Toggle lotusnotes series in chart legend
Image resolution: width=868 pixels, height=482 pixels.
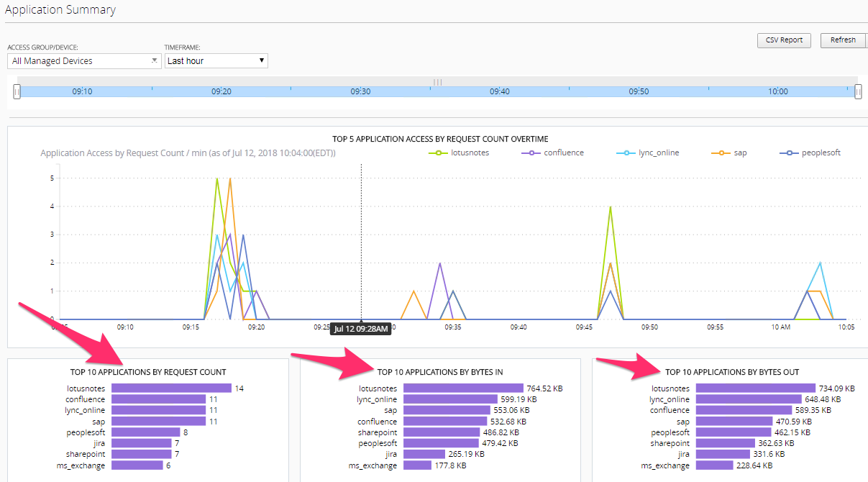tap(459, 153)
